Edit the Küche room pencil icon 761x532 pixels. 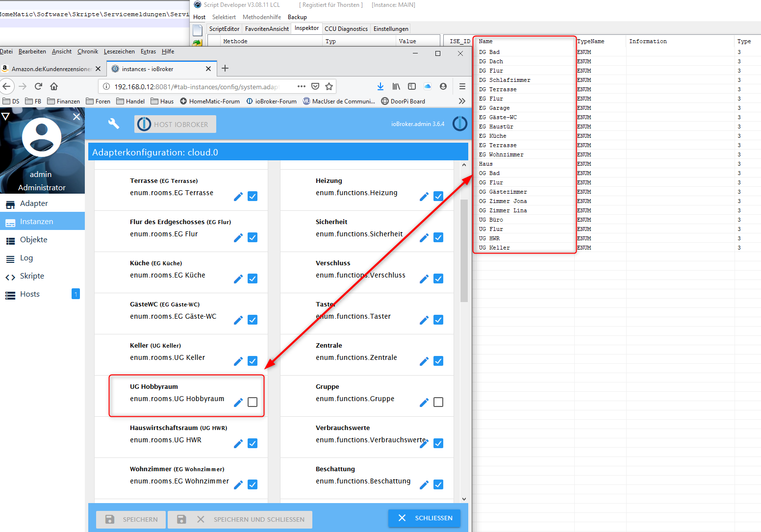[x=238, y=279]
